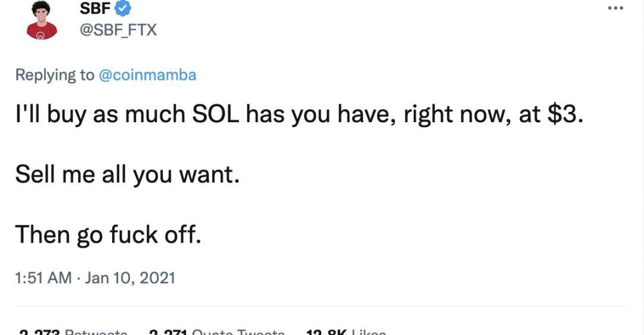
Task: Click the 1:51 AM timestamp
Action: pos(42,278)
